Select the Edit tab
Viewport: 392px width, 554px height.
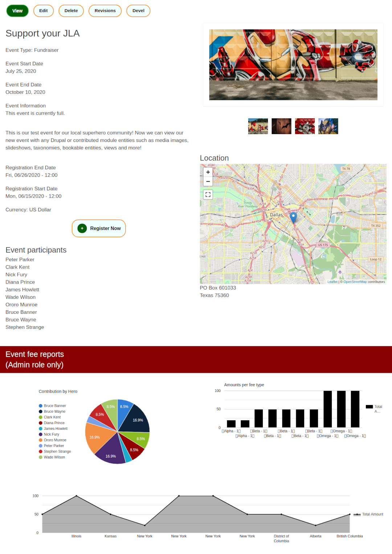coord(44,11)
